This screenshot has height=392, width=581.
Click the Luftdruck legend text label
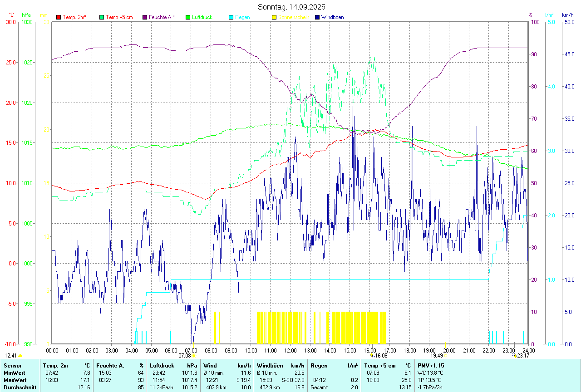[202, 17]
